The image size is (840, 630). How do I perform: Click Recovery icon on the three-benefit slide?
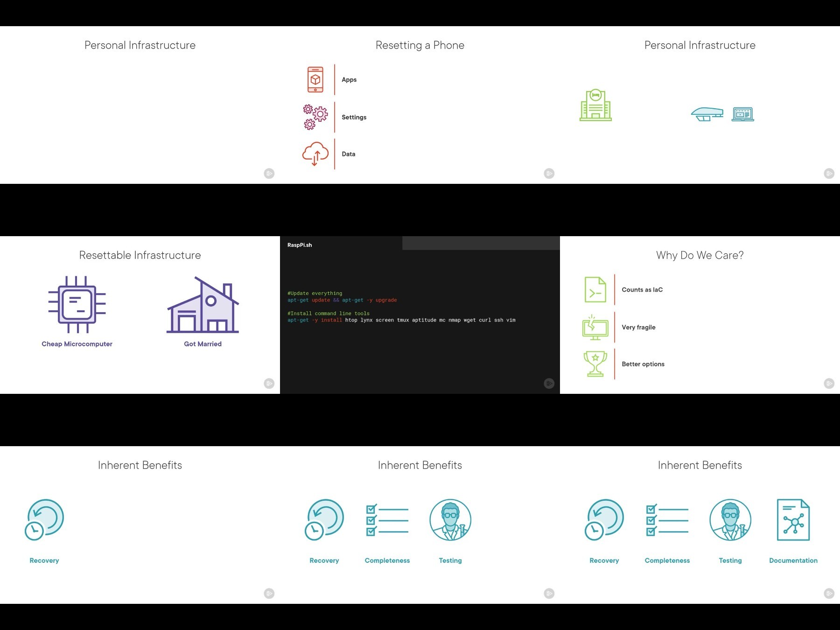324,520
